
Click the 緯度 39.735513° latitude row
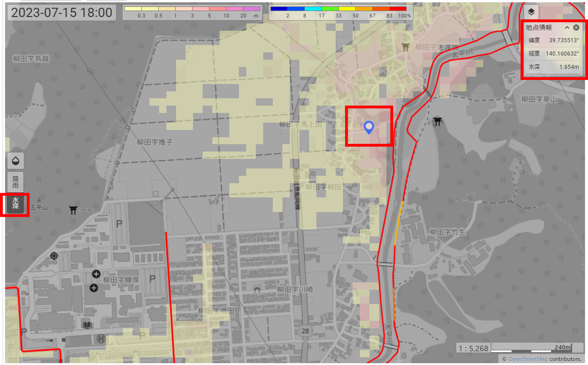click(553, 40)
